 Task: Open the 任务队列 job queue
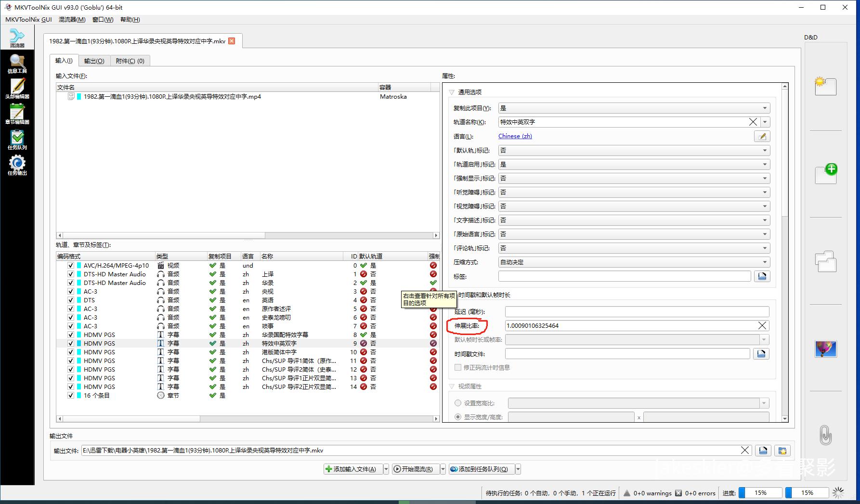17,140
